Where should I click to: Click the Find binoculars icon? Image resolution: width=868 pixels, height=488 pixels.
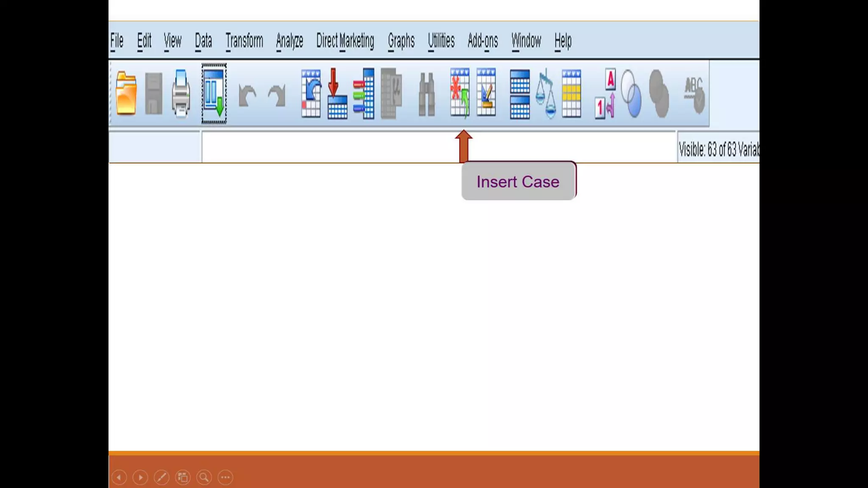pyautogui.click(x=426, y=94)
